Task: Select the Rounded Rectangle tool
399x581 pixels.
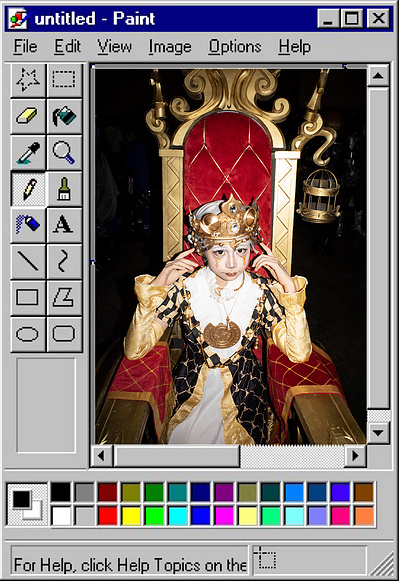Action: [64, 333]
